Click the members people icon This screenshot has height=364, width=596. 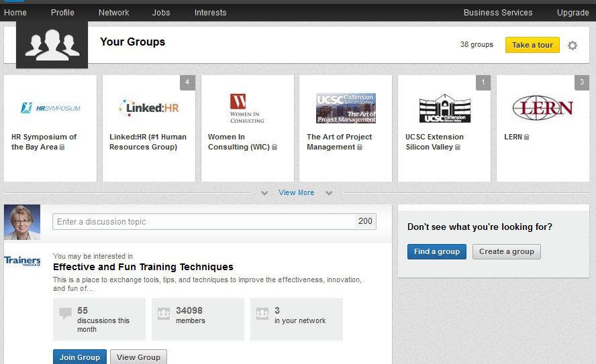tap(164, 314)
